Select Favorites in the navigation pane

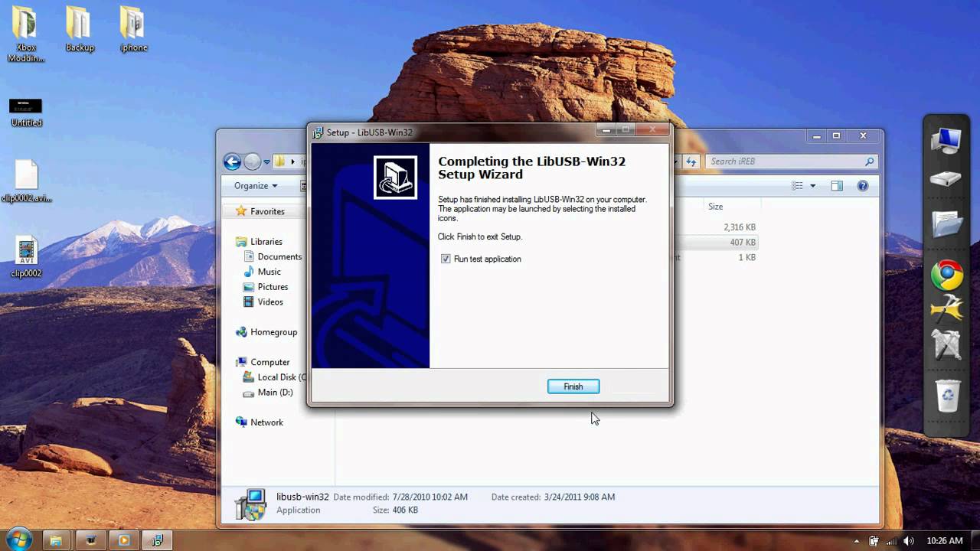(260, 211)
